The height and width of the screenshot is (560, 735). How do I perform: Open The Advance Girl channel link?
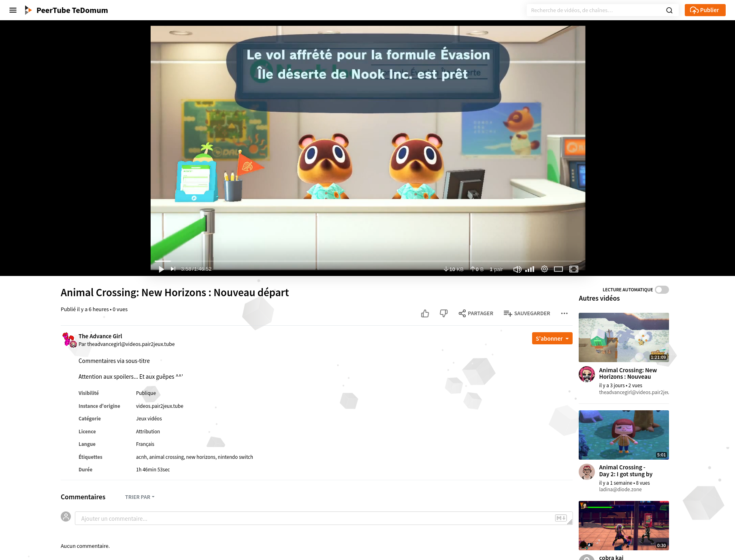click(100, 336)
